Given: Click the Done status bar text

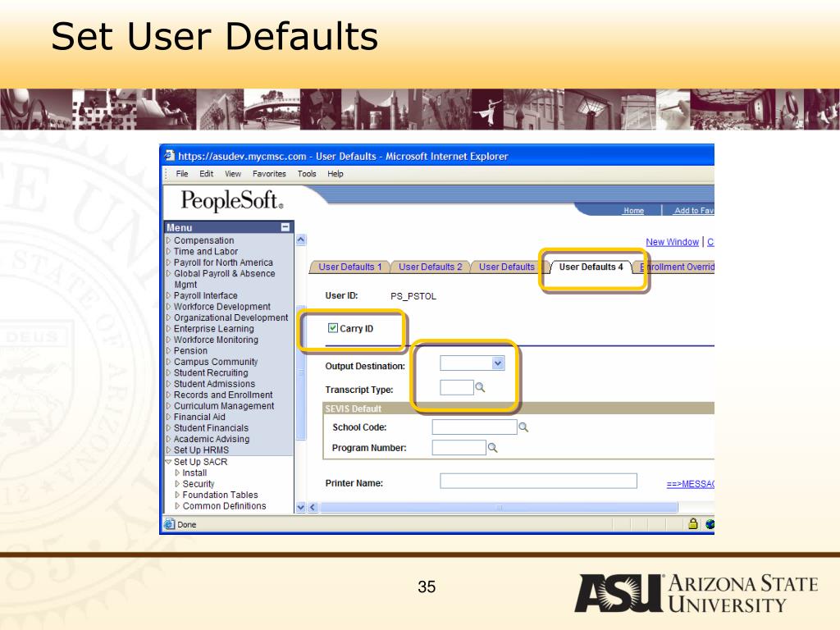Looking at the screenshot, I should (x=186, y=524).
